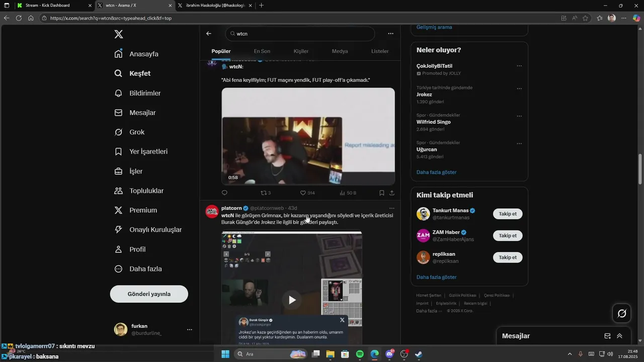
Task: Open Grok floating button
Action: pos(622,313)
